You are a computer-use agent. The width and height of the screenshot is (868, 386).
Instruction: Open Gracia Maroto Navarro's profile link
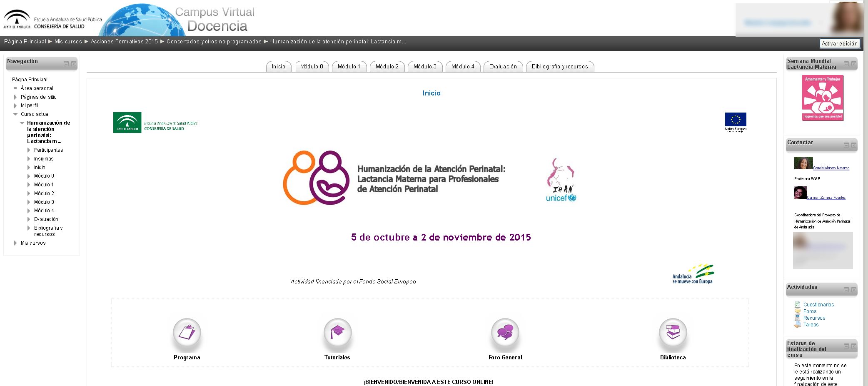831,168
